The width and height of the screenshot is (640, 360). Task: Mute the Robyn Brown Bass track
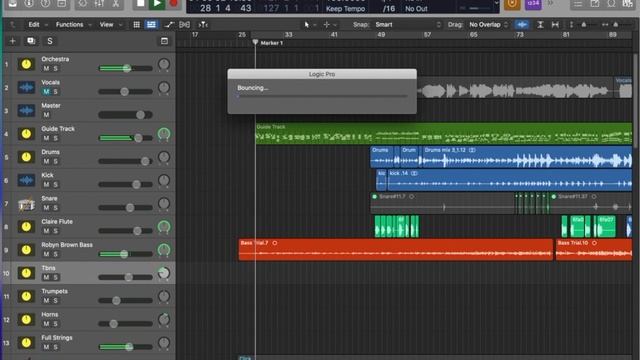[x=46, y=254]
